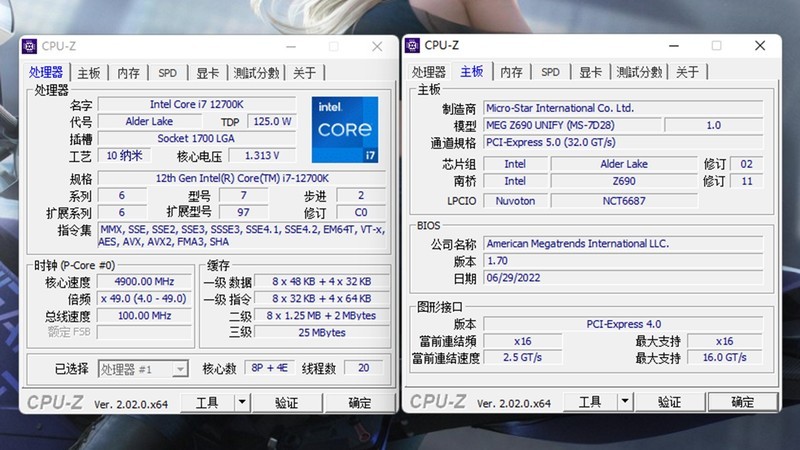
Task: Click the L3 cache value 25 MBytes
Action: 322,333
